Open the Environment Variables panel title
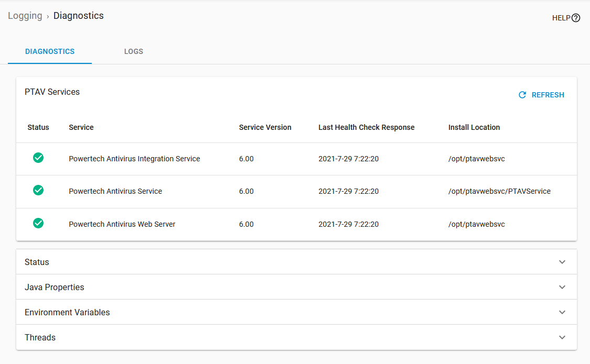This screenshot has width=590, height=364. tap(67, 313)
